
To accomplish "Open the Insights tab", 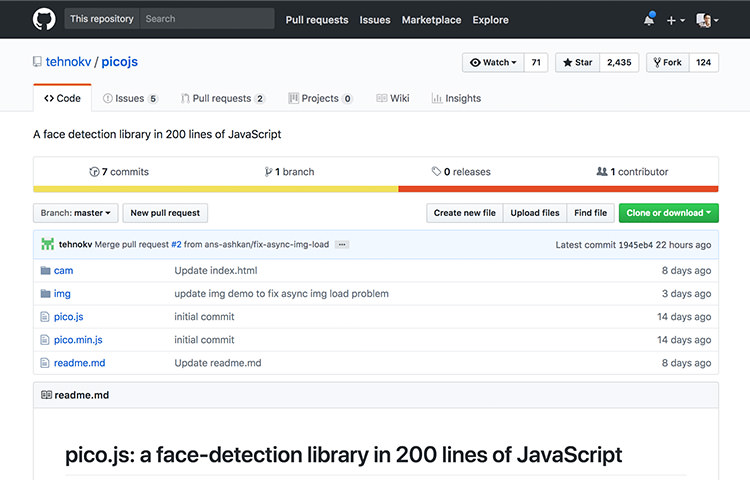I will 456,98.
